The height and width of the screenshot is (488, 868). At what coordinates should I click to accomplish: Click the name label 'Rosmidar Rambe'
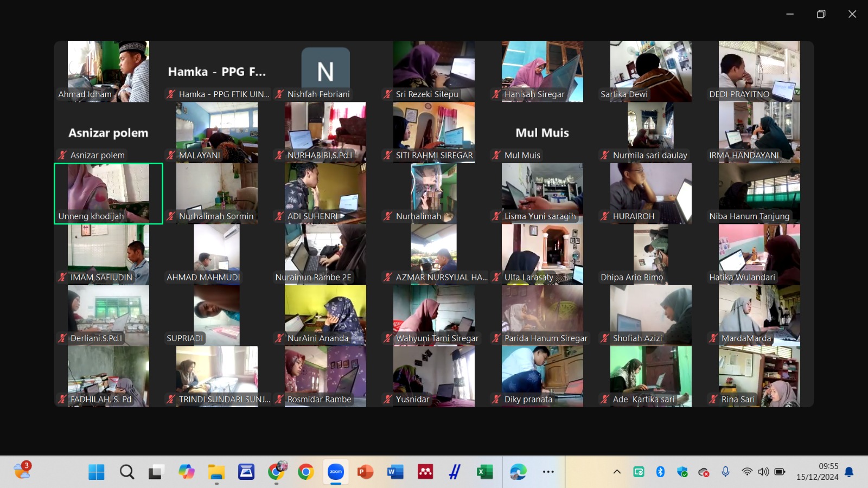coord(320,399)
